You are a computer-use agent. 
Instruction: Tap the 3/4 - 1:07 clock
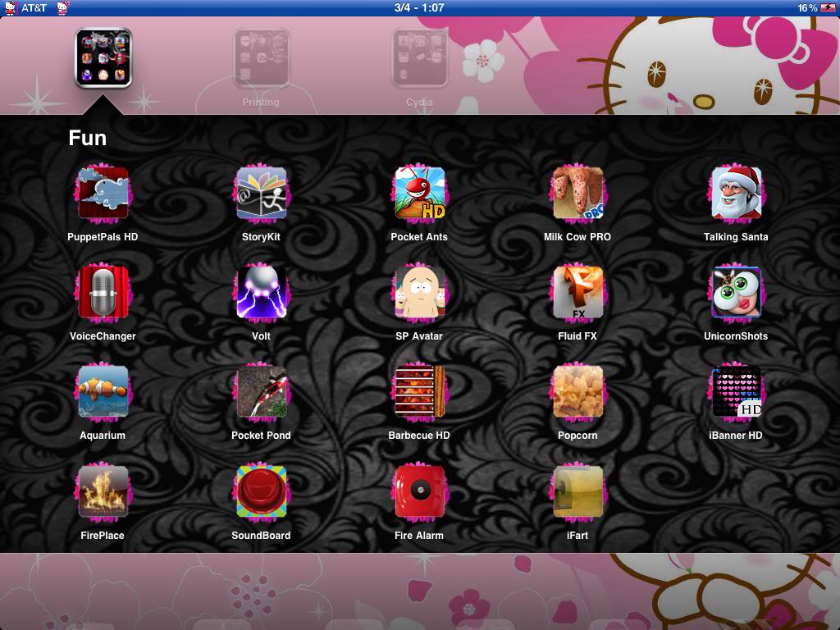click(x=419, y=7)
